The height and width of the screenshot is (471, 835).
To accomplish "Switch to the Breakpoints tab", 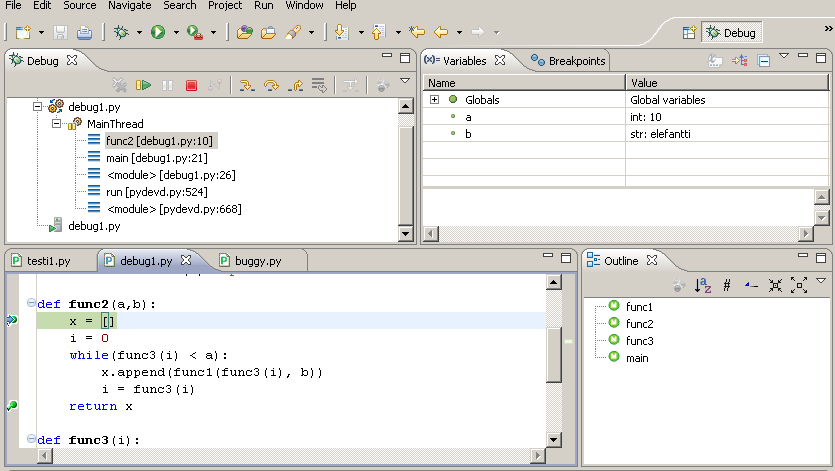I will (x=570, y=61).
